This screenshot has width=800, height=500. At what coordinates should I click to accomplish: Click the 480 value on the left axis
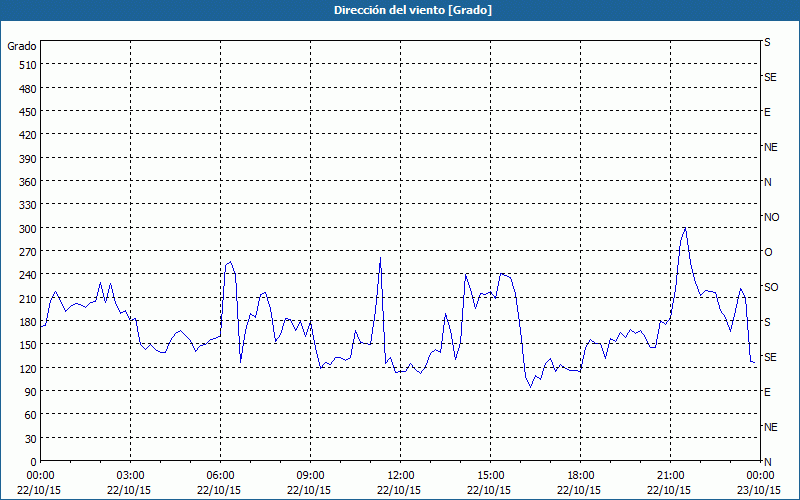(28, 89)
